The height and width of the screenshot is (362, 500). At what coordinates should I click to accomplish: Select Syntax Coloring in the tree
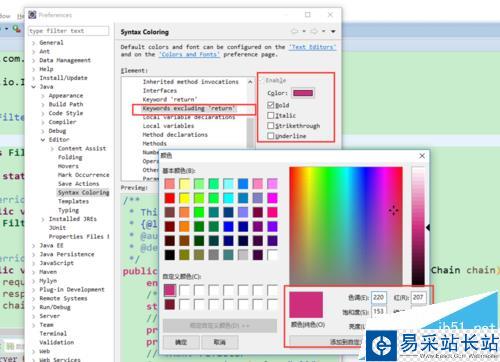[83, 192]
